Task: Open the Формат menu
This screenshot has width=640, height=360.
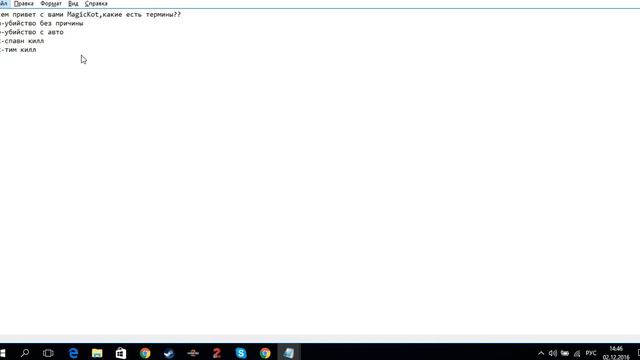Action: coord(51,4)
